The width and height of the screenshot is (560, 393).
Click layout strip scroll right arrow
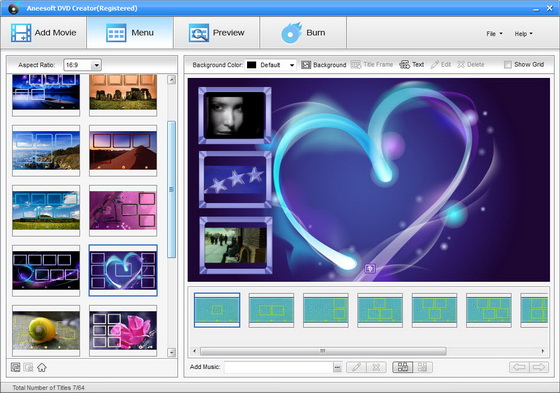543,351
